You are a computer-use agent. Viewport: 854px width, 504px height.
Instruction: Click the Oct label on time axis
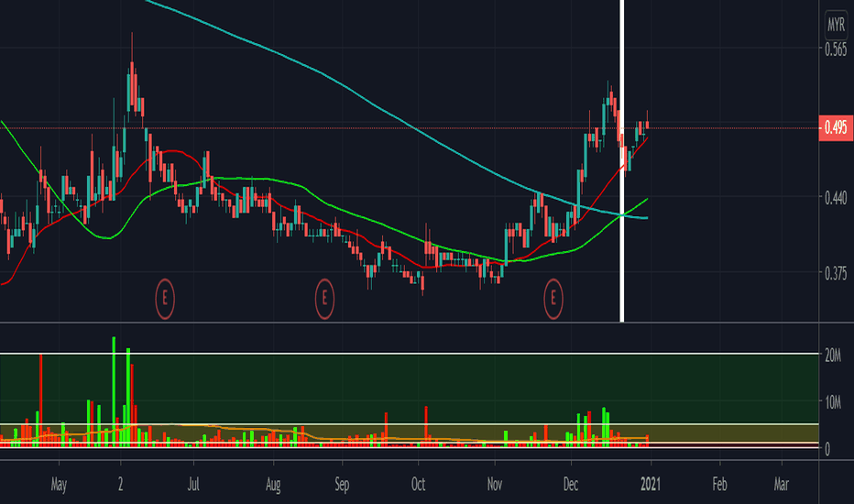tap(418, 484)
